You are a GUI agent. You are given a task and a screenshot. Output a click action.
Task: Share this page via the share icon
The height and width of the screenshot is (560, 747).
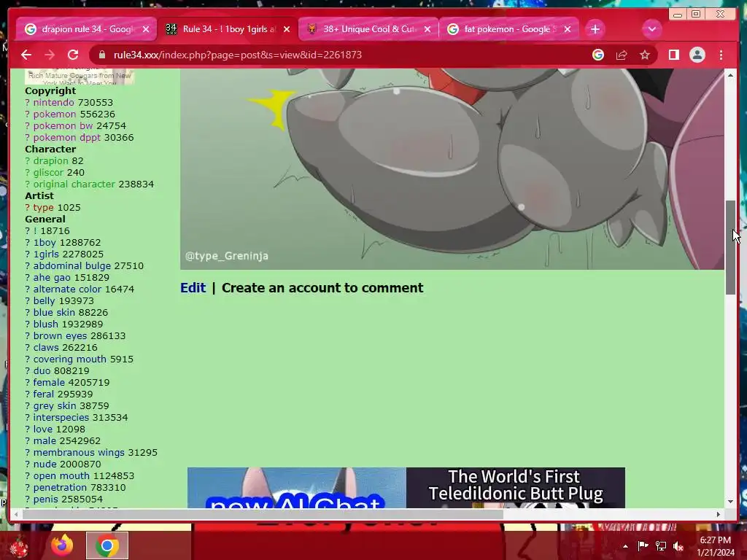pyautogui.click(x=622, y=55)
